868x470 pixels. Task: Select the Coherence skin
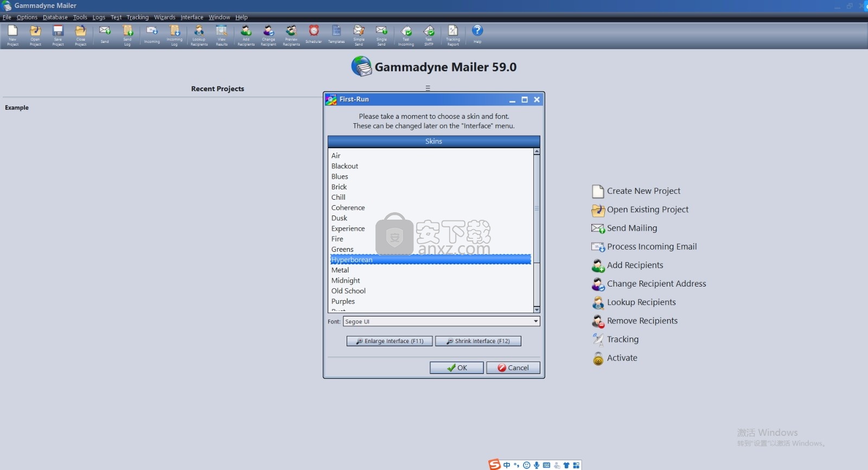pyautogui.click(x=431, y=208)
